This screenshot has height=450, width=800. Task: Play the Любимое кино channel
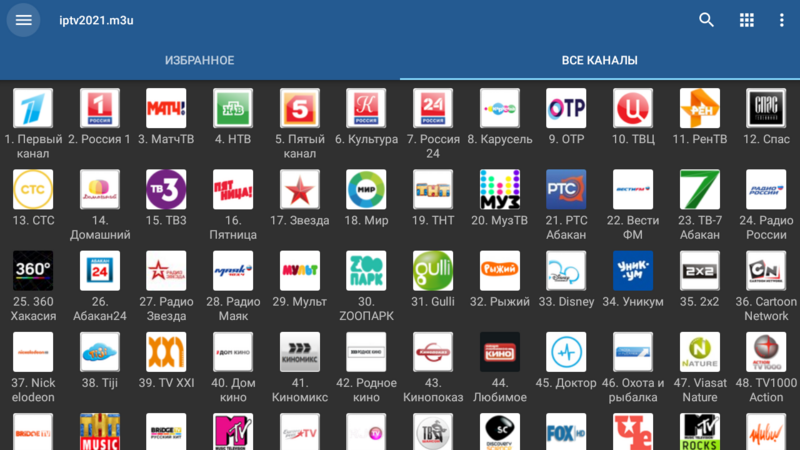click(499, 352)
